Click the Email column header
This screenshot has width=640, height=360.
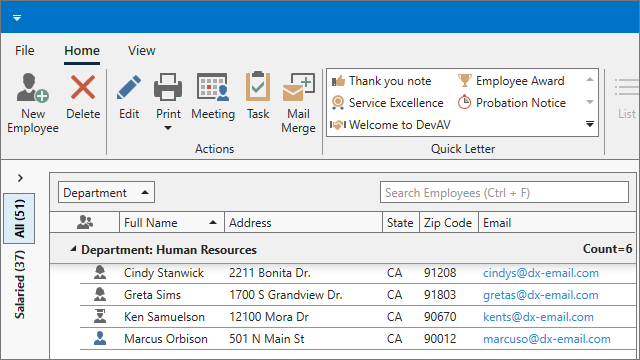557,222
